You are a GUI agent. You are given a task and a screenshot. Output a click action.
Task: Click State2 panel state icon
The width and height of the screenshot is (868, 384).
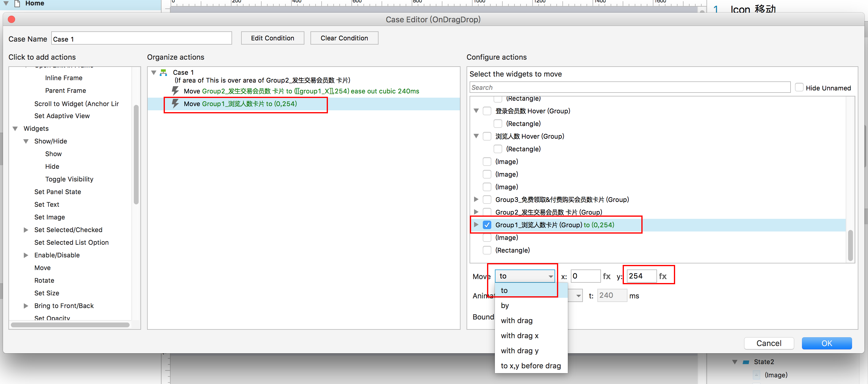tap(746, 362)
